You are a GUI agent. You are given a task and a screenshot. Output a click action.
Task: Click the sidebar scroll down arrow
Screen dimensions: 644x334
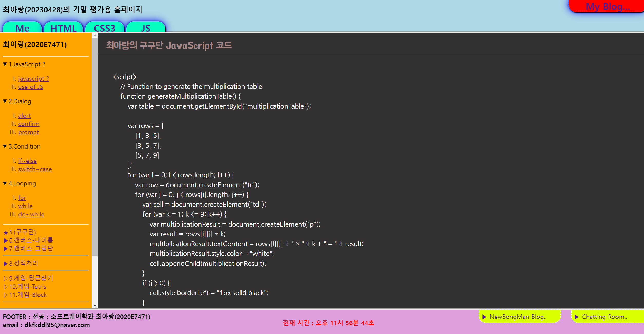click(x=95, y=306)
